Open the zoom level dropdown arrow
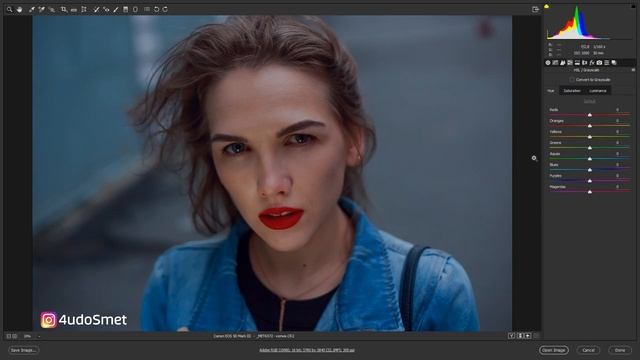Viewport: 640px width, 360px height. coord(39,336)
